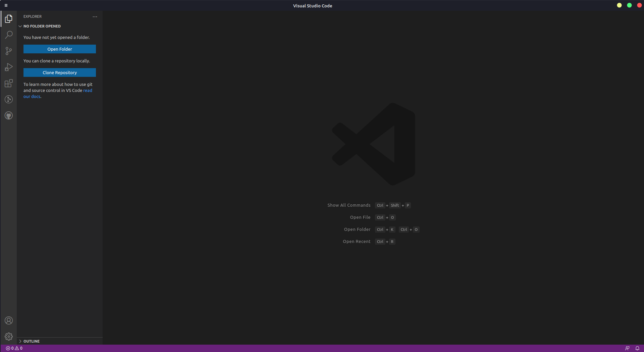Click the yellow minimize window button
Screen dimensions: 644x352
(619, 5)
